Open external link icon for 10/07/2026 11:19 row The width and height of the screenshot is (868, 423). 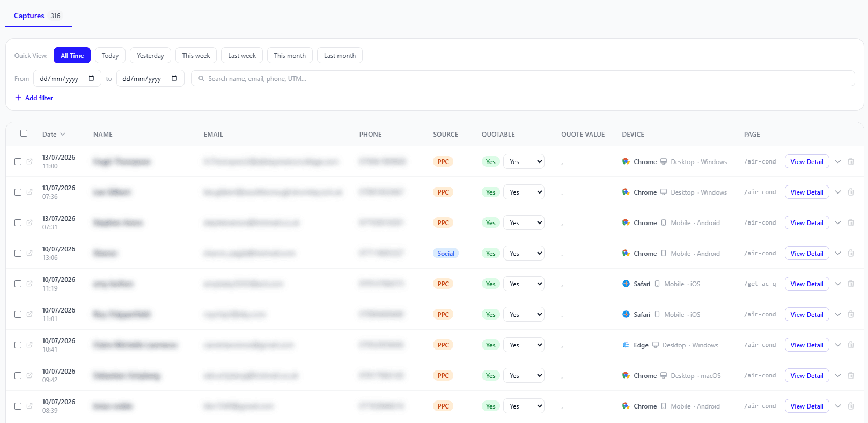pos(30,284)
